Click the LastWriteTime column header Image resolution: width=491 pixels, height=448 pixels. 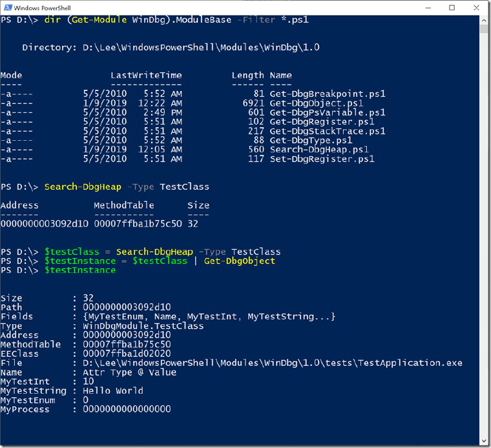click(x=146, y=76)
